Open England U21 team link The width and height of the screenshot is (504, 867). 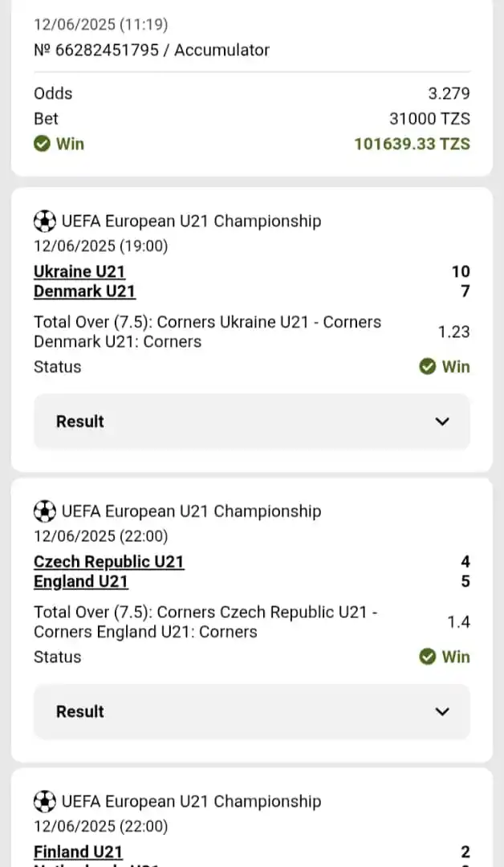(81, 582)
